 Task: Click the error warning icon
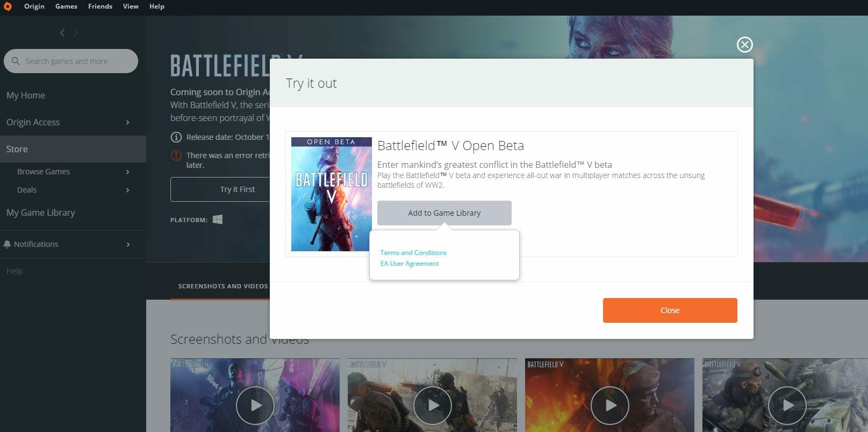[176, 155]
